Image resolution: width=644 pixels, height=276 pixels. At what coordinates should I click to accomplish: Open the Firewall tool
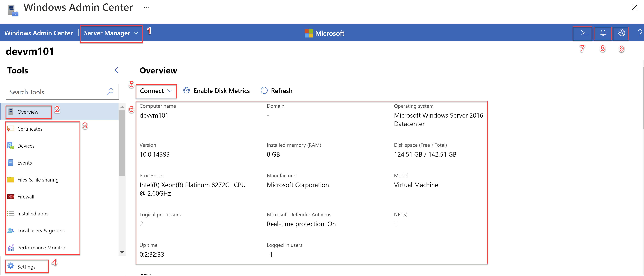pyautogui.click(x=60, y=197)
